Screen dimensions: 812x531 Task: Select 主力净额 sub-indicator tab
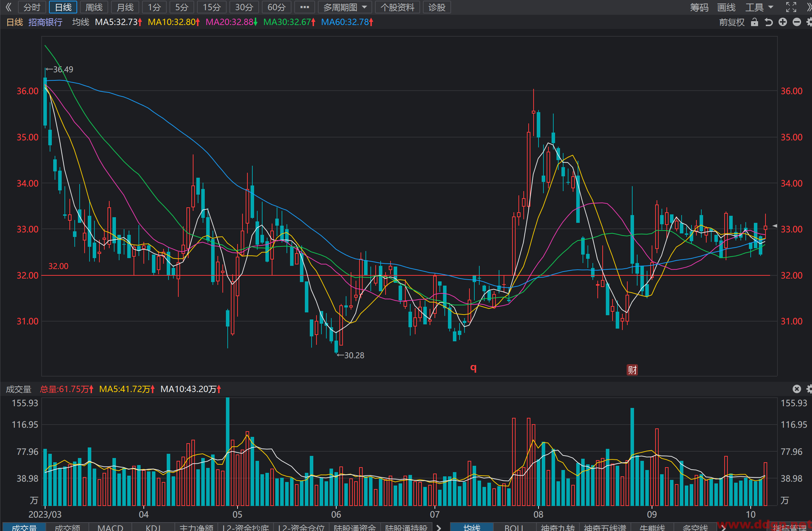click(196, 527)
